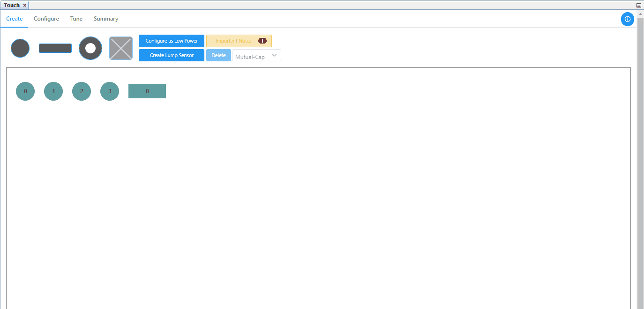This screenshot has height=309, width=644.
Task: Go to the Summary tab
Action: point(106,19)
